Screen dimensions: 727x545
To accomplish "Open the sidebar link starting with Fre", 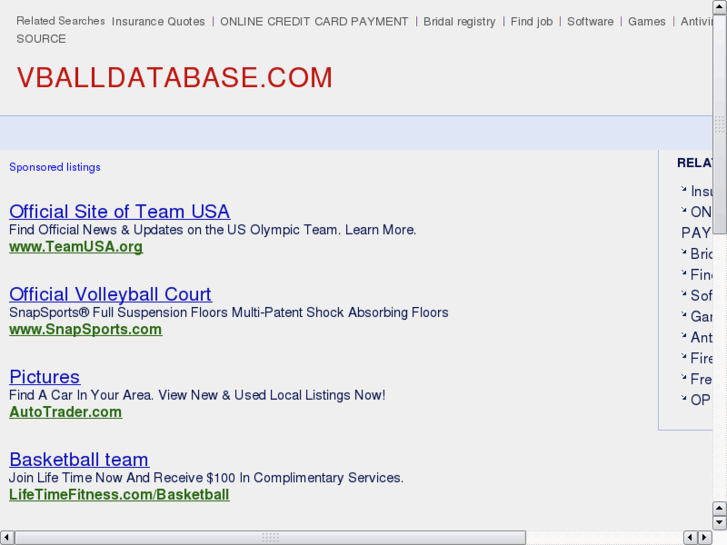I will [x=701, y=379].
